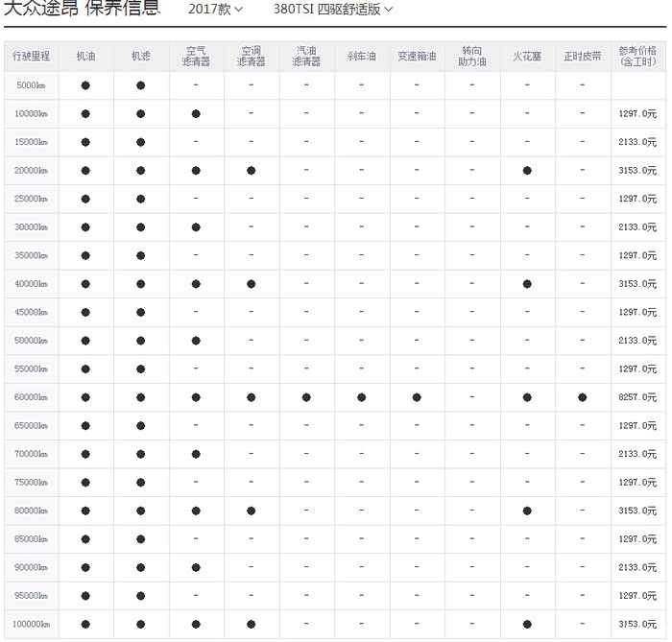Image resolution: width=672 pixels, height=642 pixels.
Task: Select the 5000km mileage row label
Action: (31, 85)
